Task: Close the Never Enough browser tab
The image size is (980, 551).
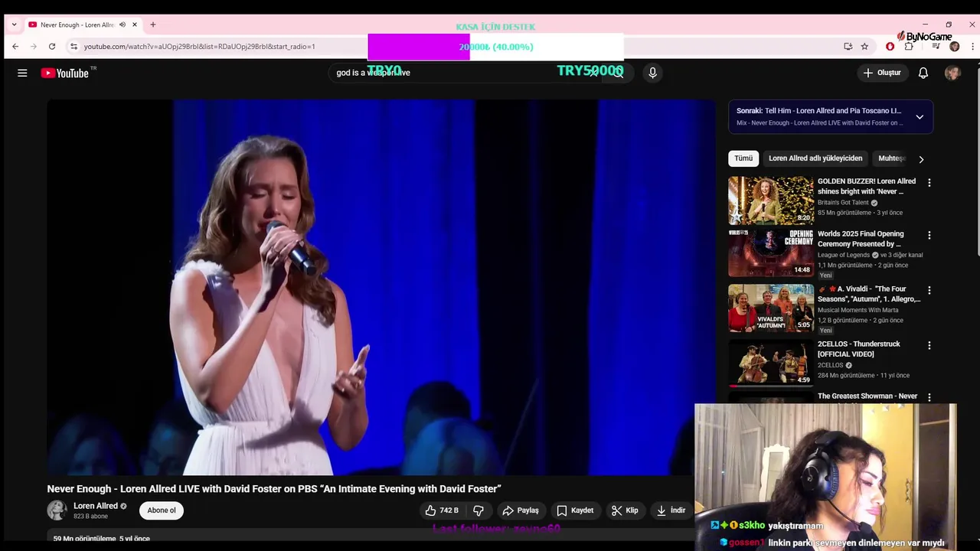Action: (135, 24)
